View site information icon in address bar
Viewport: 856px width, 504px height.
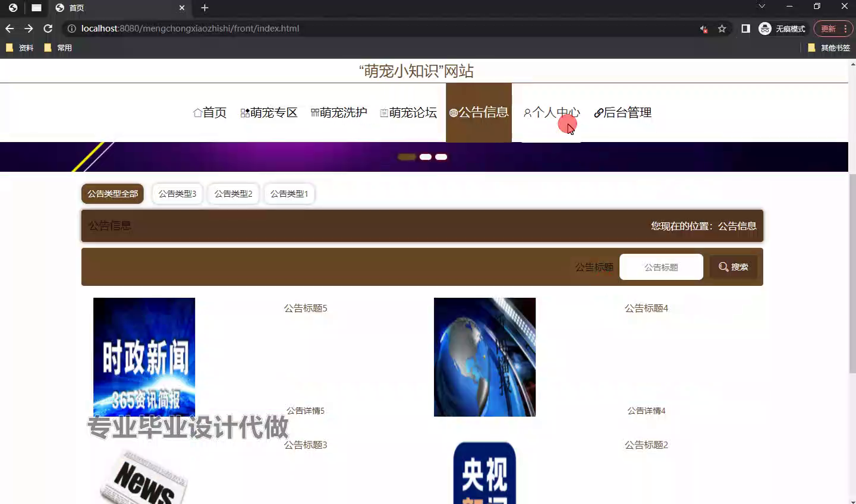pyautogui.click(x=71, y=29)
